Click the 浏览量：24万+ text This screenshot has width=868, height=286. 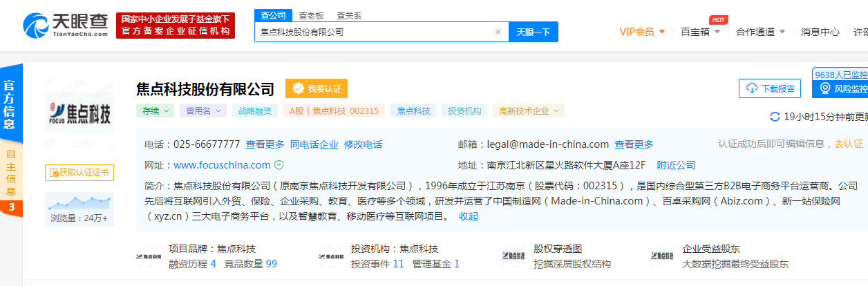tap(79, 218)
